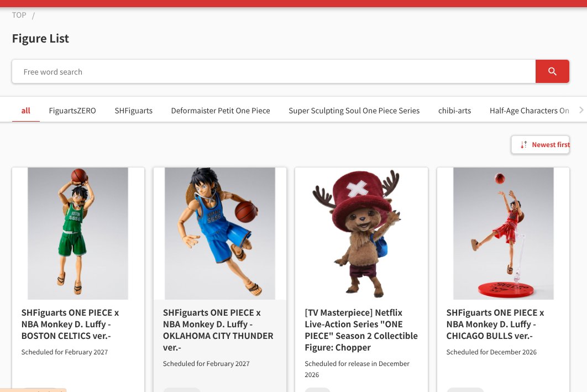Focus the Free word search field
Image resolution: width=587 pixels, height=392 pixels.
(x=274, y=71)
